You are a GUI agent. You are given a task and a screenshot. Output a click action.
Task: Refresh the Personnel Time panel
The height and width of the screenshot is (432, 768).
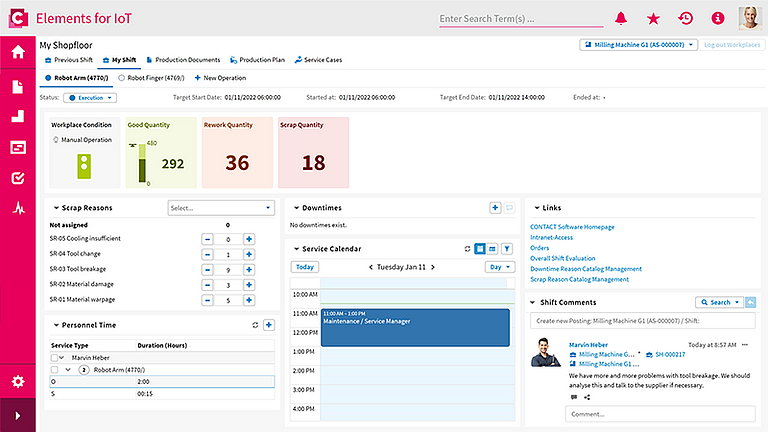click(255, 325)
